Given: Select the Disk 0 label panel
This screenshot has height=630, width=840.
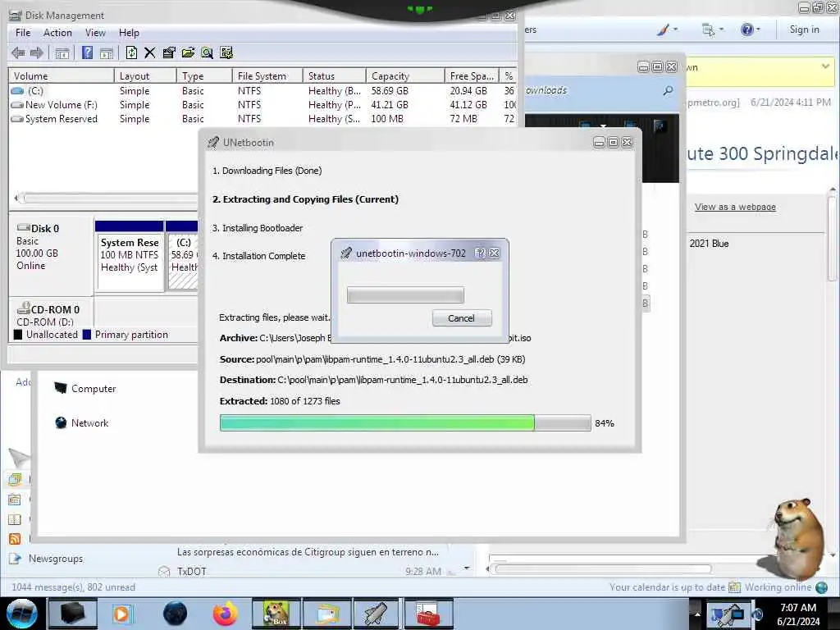Looking at the screenshot, I should point(51,254).
